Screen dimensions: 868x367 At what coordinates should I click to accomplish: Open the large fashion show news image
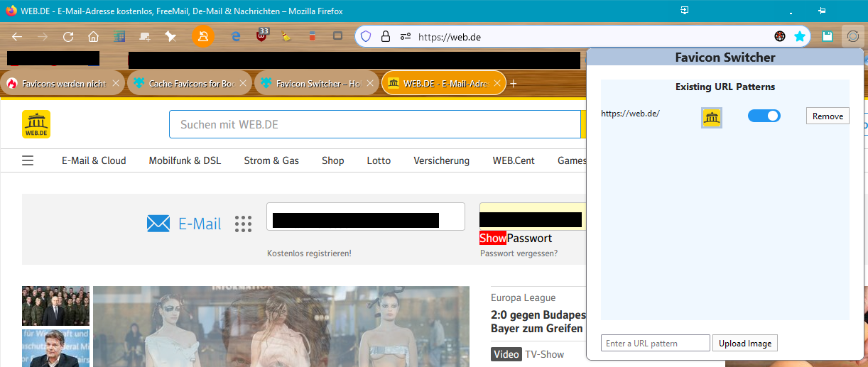click(x=281, y=327)
